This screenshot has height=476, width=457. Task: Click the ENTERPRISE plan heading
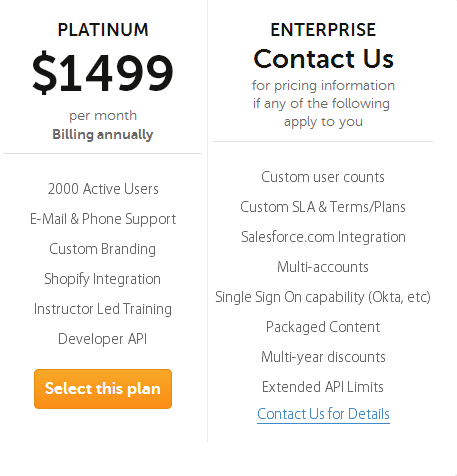click(x=323, y=30)
